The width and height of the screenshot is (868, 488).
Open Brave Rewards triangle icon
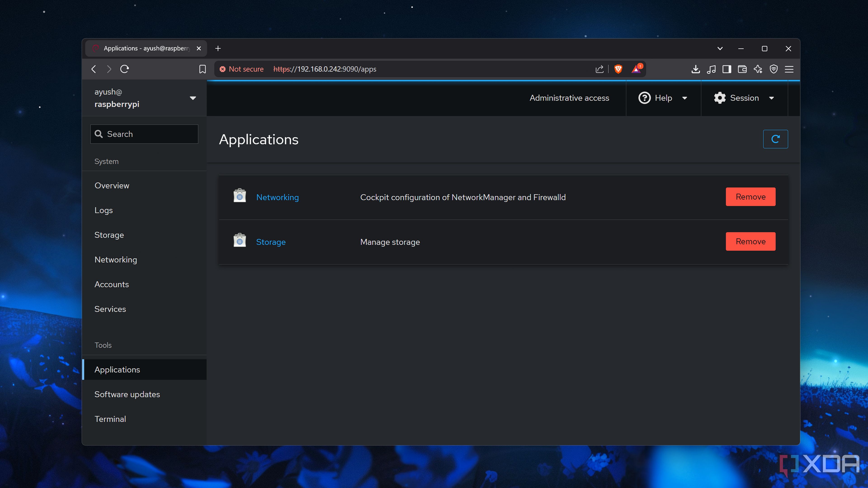[637, 69]
